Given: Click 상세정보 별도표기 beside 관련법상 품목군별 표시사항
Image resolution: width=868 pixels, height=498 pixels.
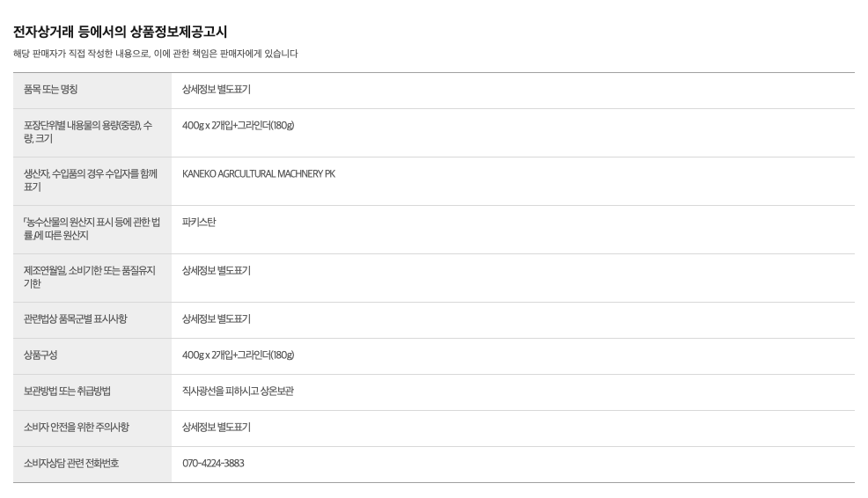Looking at the screenshot, I should tap(217, 319).
